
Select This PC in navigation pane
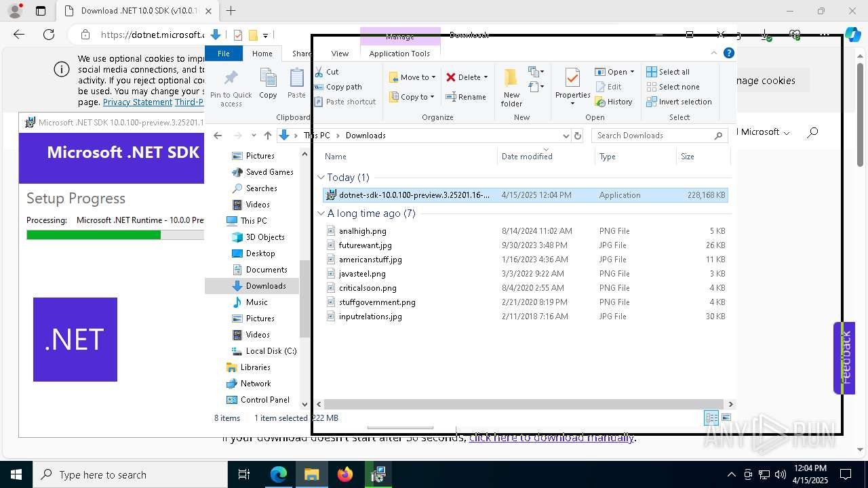point(247,221)
